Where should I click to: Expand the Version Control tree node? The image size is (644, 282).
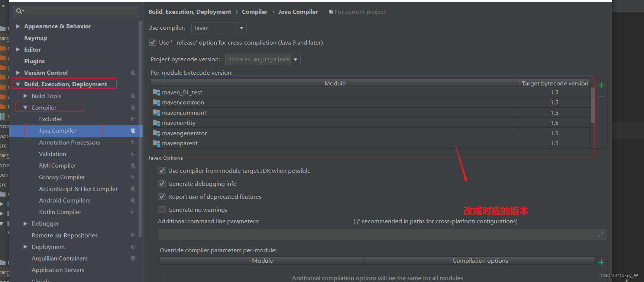pos(18,73)
